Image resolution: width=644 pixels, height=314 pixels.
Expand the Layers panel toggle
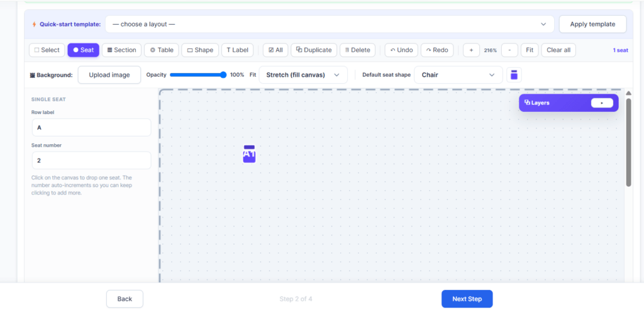click(602, 103)
